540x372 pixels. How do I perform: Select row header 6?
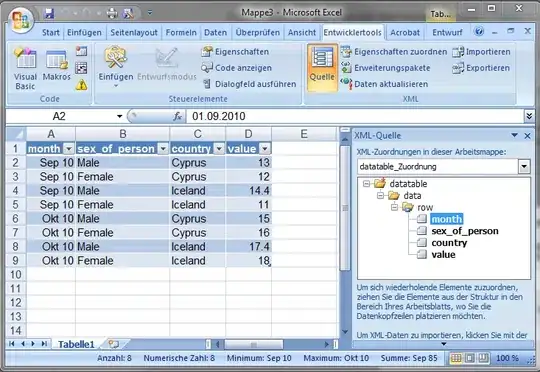[16, 219]
